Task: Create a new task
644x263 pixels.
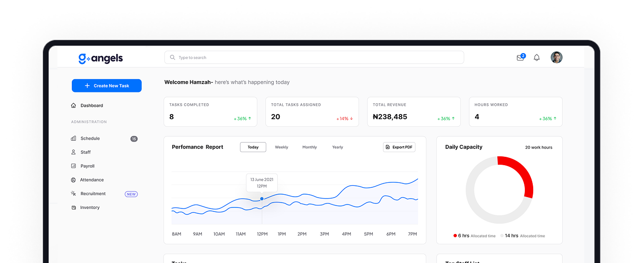Action: tap(107, 86)
